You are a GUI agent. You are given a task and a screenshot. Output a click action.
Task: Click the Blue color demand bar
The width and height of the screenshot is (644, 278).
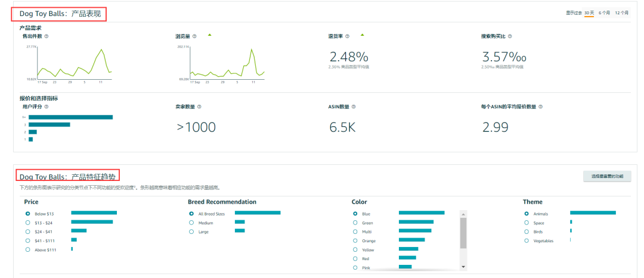click(x=422, y=213)
